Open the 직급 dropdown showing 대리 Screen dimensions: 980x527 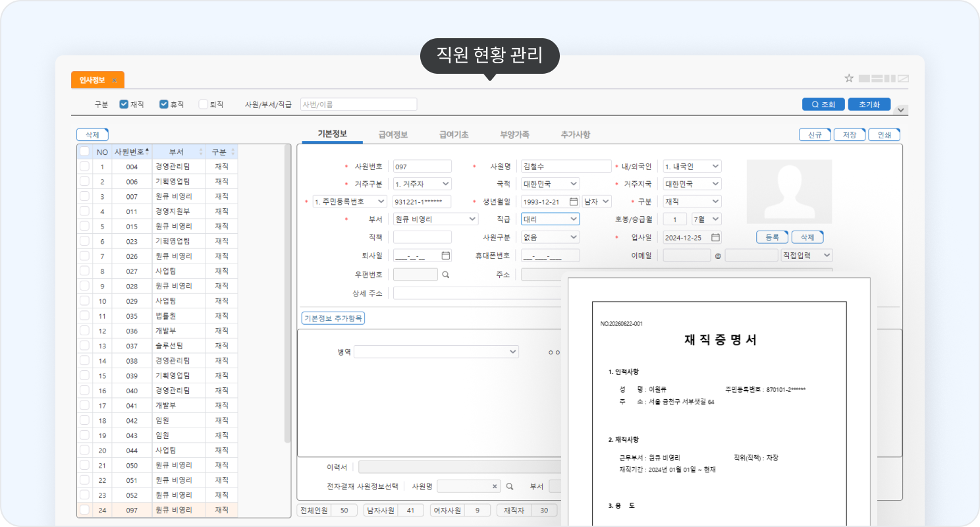tap(551, 219)
